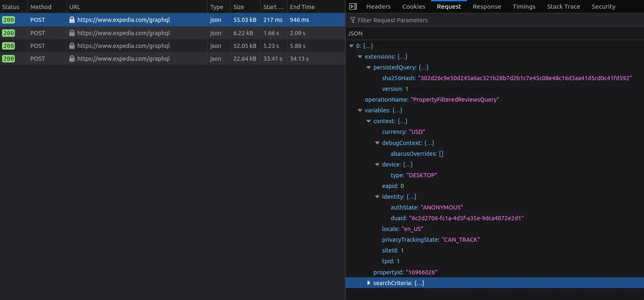Collapse the variables tree node

(x=360, y=110)
